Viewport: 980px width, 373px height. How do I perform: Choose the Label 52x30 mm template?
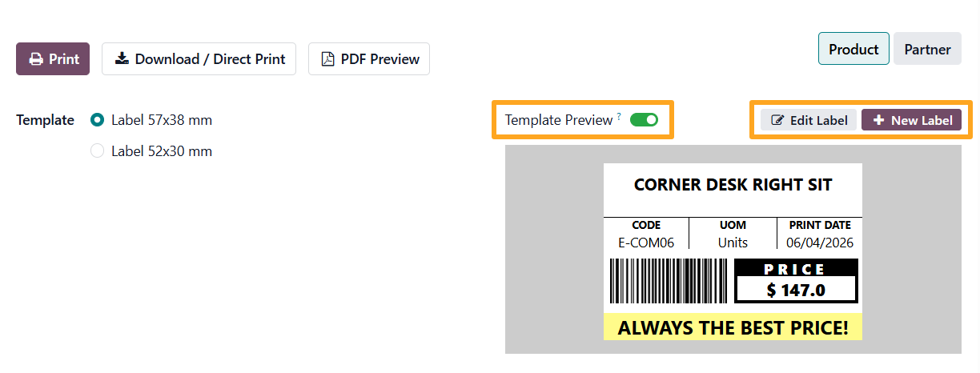(98, 150)
